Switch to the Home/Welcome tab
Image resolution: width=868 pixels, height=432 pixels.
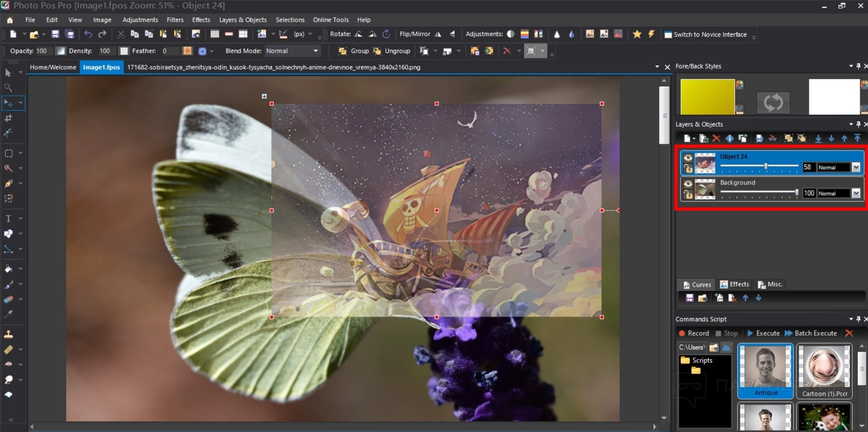click(53, 67)
